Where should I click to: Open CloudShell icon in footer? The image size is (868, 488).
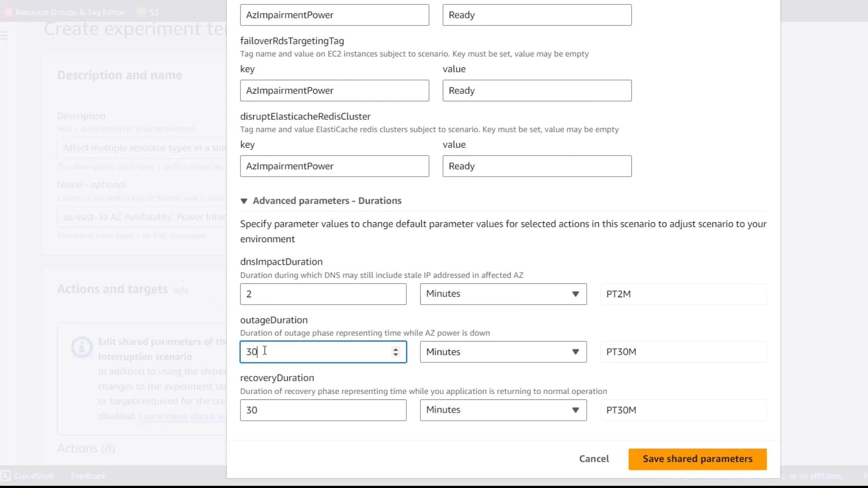point(6,476)
